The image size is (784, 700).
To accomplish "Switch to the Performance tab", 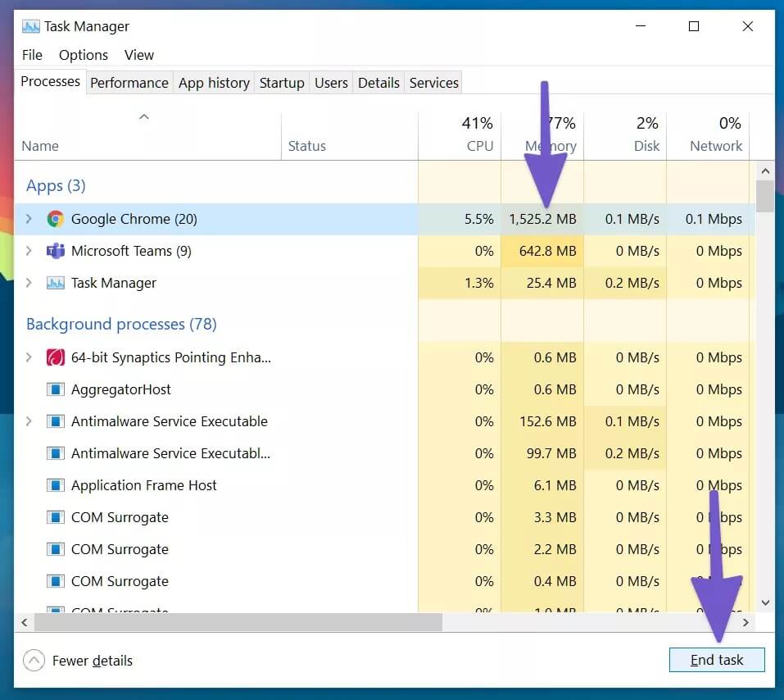I will 129,83.
